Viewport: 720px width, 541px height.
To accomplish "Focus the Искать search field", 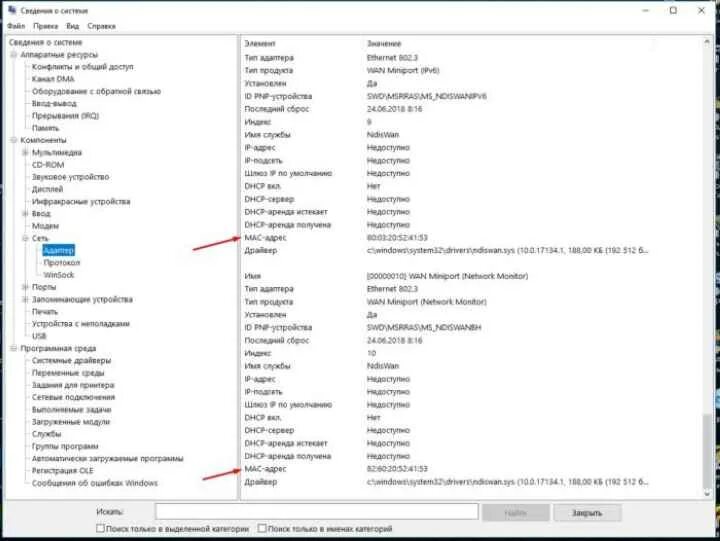I will click(x=317, y=512).
